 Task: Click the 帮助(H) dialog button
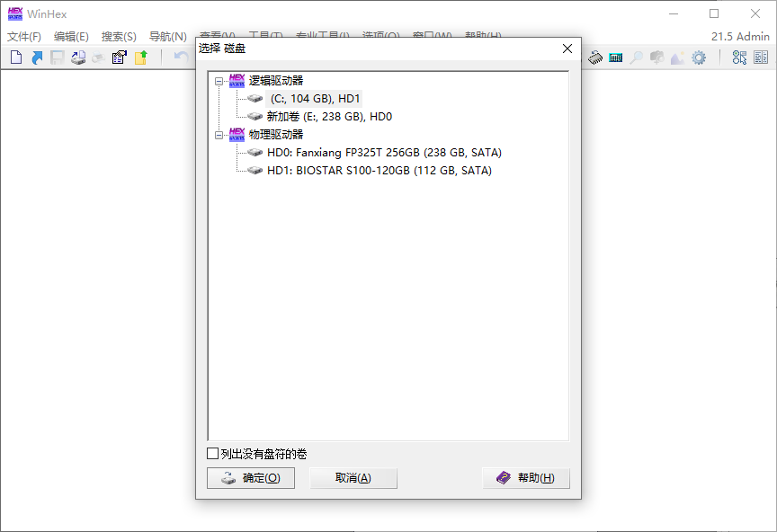click(x=526, y=478)
